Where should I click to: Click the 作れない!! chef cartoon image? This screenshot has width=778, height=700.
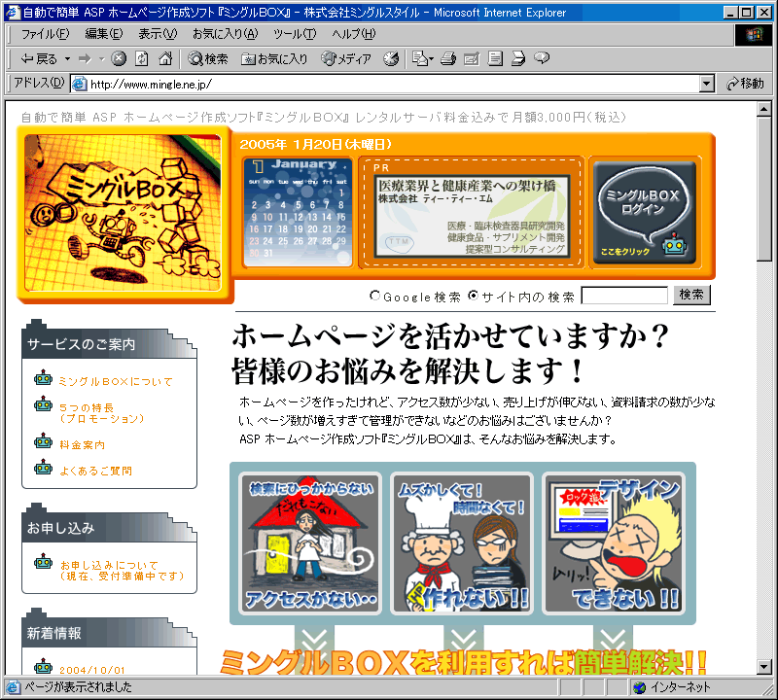pyautogui.click(x=462, y=543)
